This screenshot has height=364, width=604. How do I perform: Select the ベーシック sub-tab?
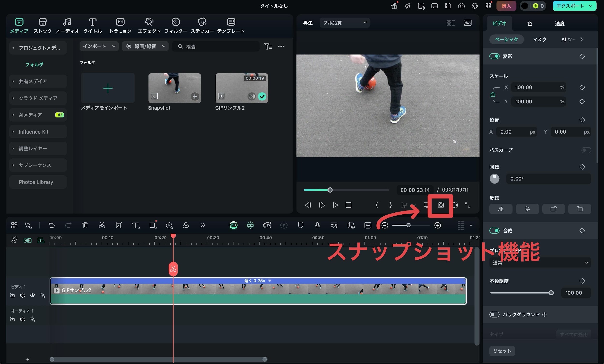[x=506, y=39]
